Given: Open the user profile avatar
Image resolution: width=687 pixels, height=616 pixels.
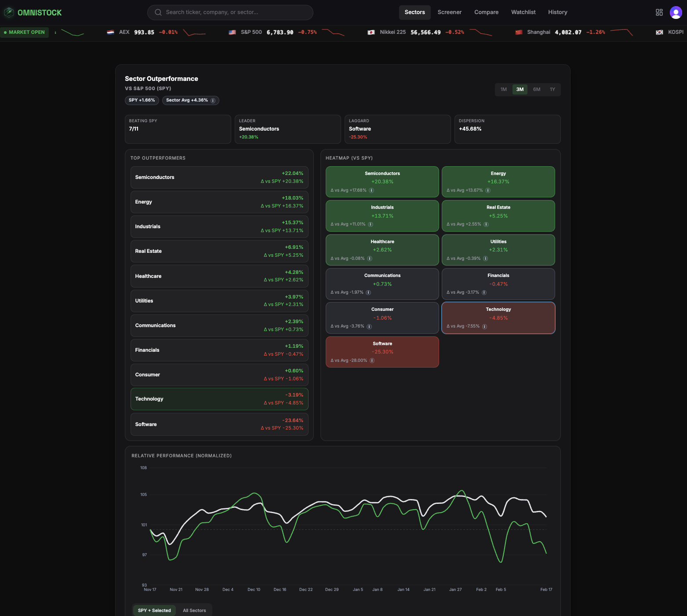Looking at the screenshot, I should [676, 12].
